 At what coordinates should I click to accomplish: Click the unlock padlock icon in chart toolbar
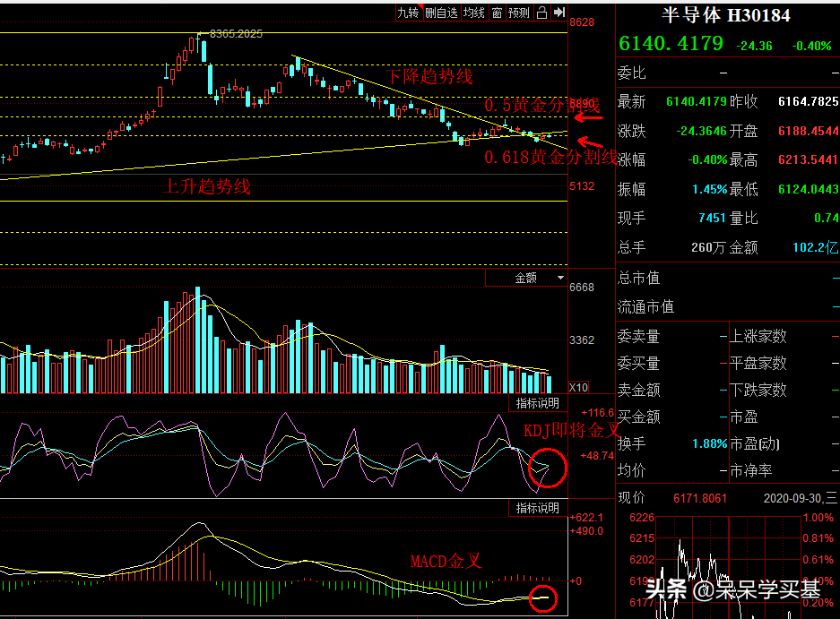point(541,13)
